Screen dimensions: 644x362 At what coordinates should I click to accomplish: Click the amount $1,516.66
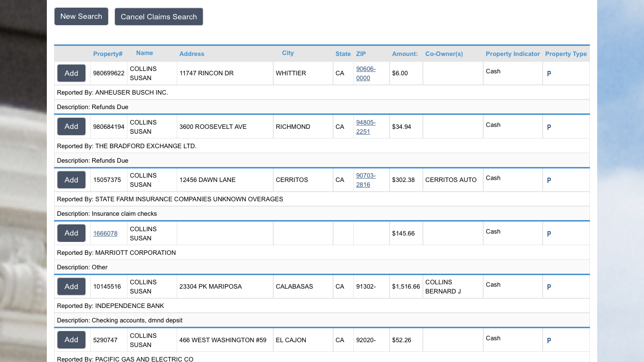406,287
